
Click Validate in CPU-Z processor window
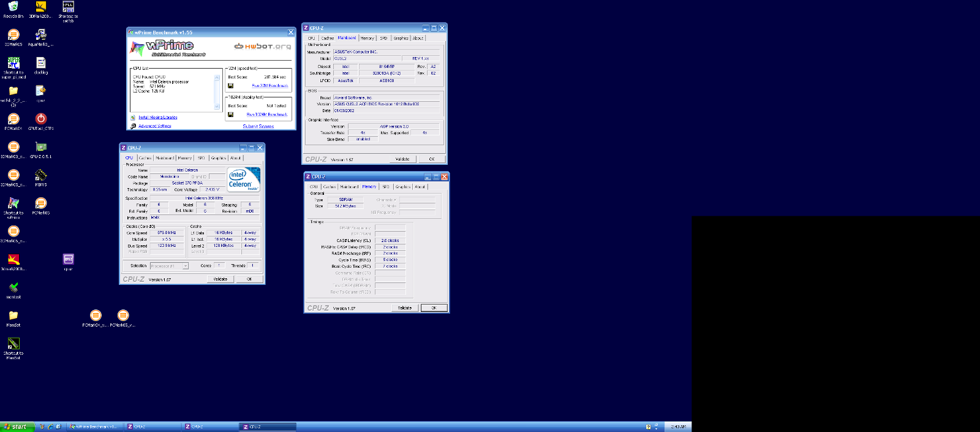221,279
